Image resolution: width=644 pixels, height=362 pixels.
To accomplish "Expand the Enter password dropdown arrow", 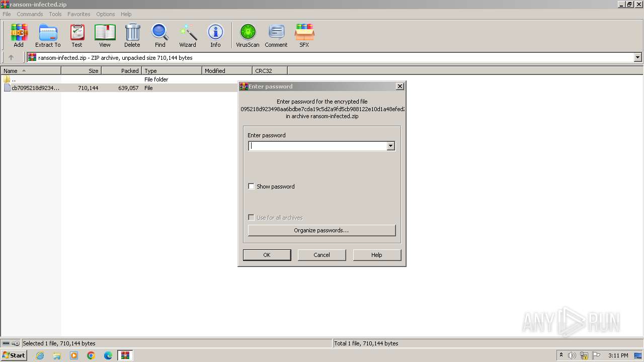I will pyautogui.click(x=390, y=146).
